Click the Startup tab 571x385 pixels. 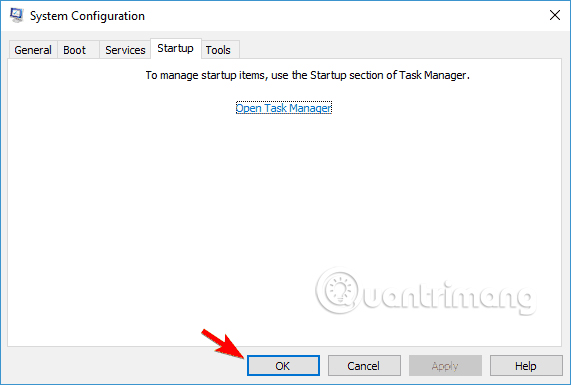tap(176, 48)
